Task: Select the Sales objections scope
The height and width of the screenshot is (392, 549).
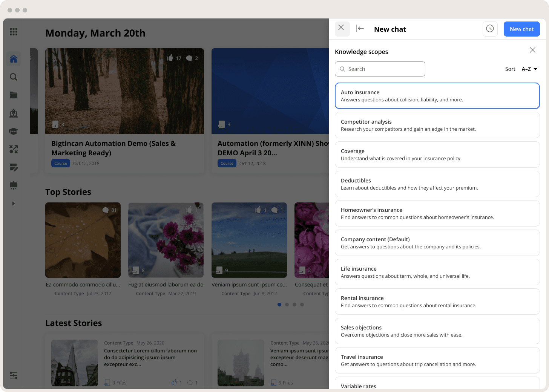Action: pos(437,331)
